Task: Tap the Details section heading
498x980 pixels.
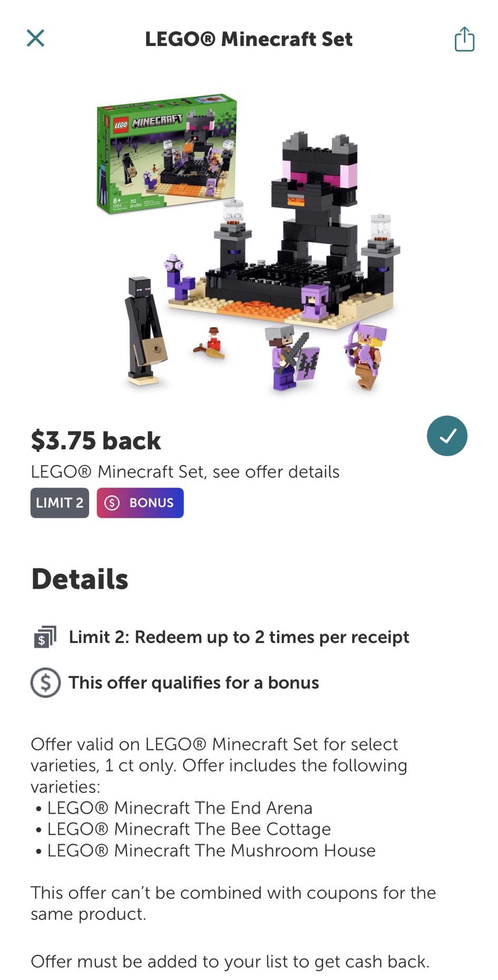Action: tap(80, 579)
